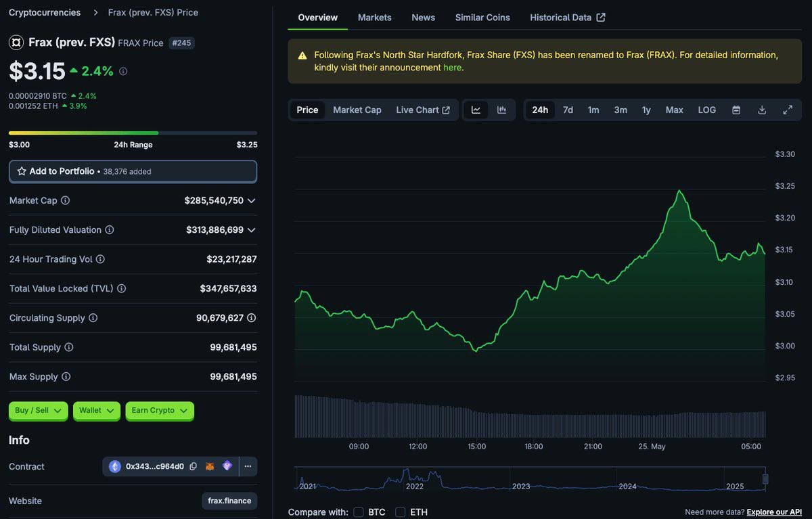Select the Max time range

tap(674, 110)
